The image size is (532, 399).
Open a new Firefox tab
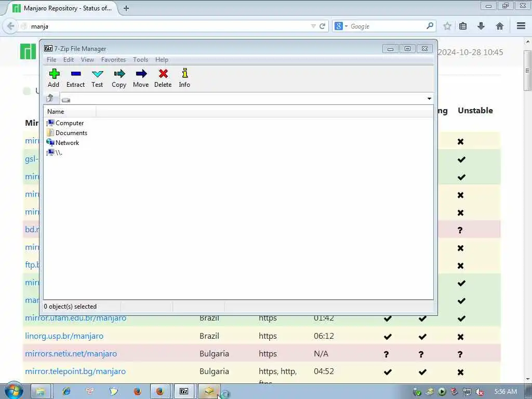(126, 8)
